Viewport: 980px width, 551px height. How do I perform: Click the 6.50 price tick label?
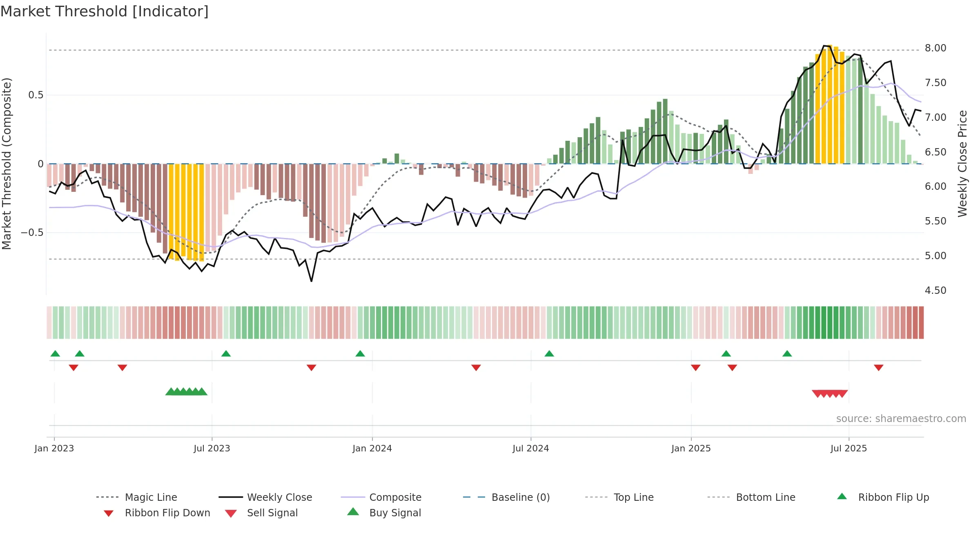point(935,152)
